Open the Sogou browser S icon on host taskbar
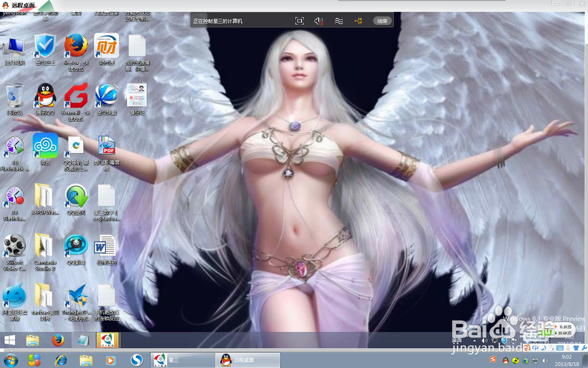Viewport: 588px width, 368px height. coord(136,360)
